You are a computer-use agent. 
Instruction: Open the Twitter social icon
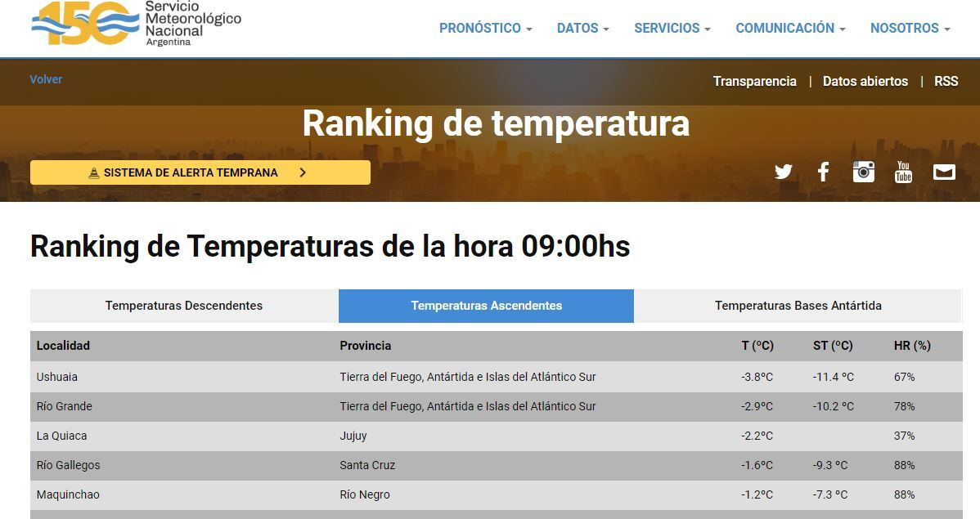click(x=784, y=172)
